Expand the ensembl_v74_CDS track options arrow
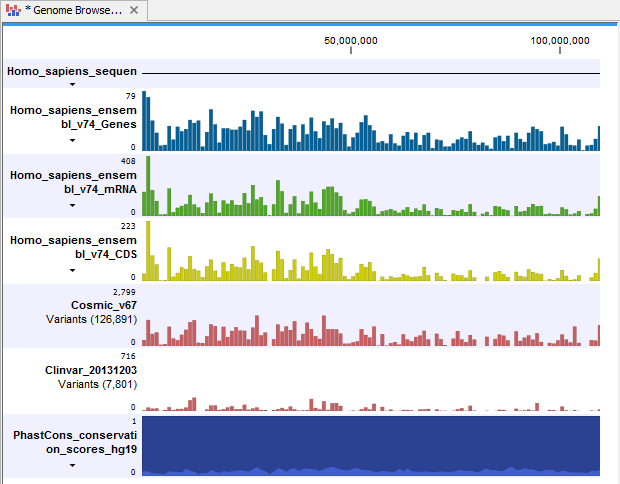620x484 pixels. [x=72, y=270]
